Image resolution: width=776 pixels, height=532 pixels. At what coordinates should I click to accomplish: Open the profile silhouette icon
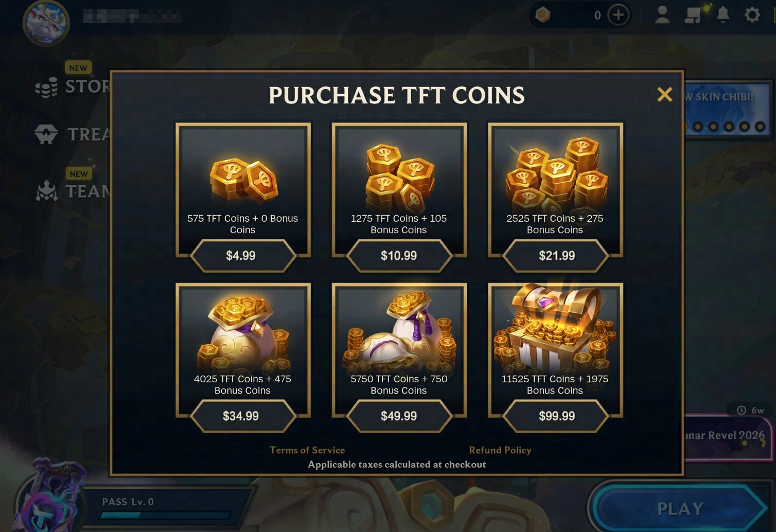point(662,14)
